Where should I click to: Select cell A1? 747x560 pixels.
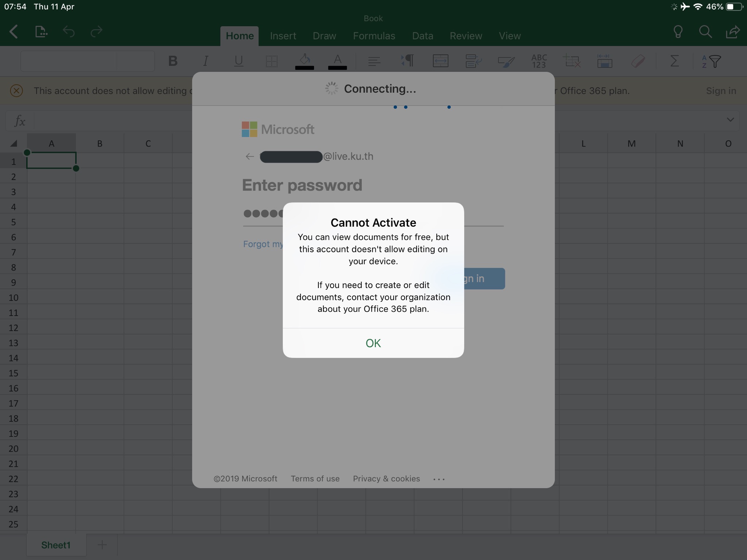51,160
